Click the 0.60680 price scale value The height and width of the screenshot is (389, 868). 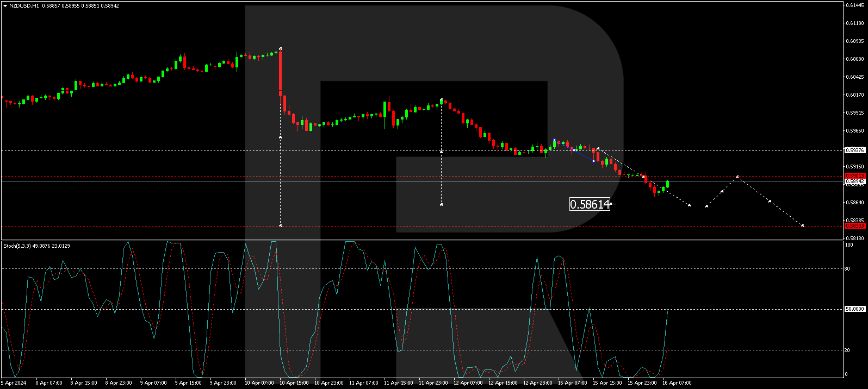click(855, 59)
